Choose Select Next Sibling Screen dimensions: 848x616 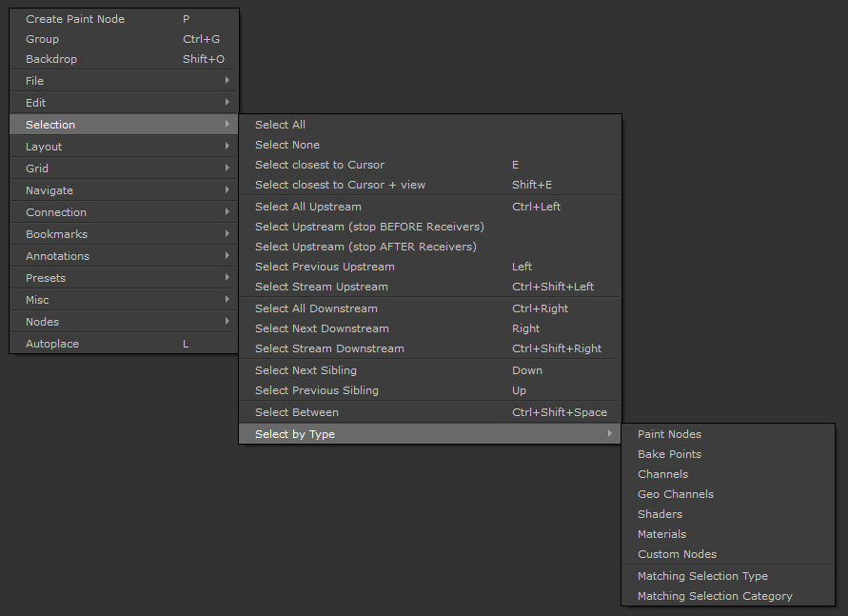pos(306,370)
